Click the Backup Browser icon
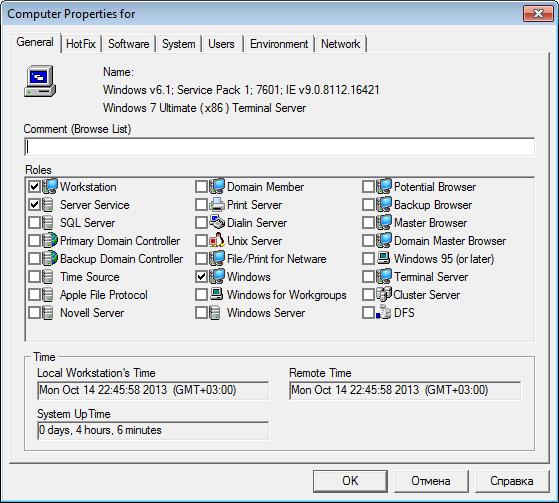This screenshot has height=503, width=559. pyautogui.click(x=384, y=205)
